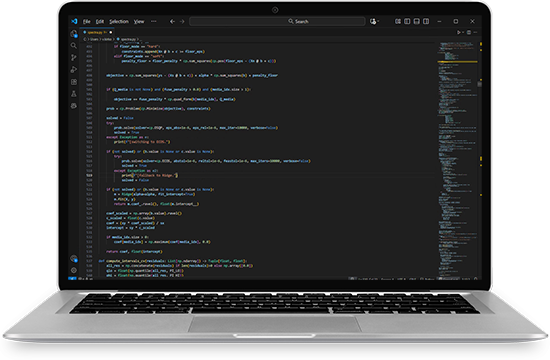Open the activity bar icon below Testing
Screen dimensions: 550x360
click(74, 106)
